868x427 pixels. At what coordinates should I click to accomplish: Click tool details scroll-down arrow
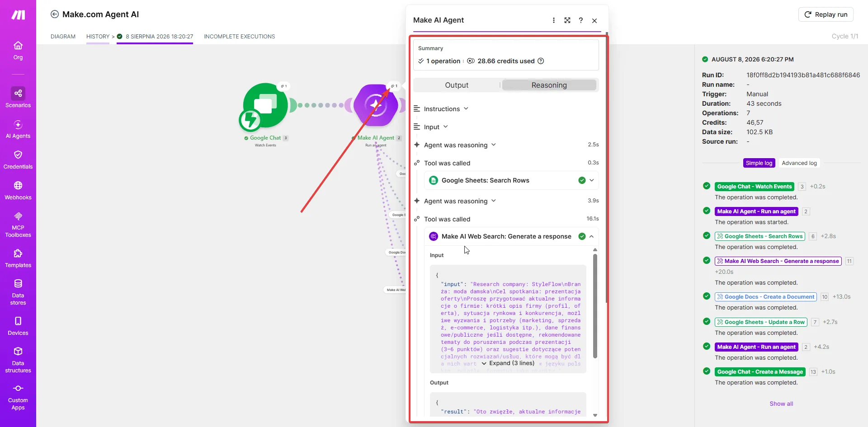click(x=595, y=415)
